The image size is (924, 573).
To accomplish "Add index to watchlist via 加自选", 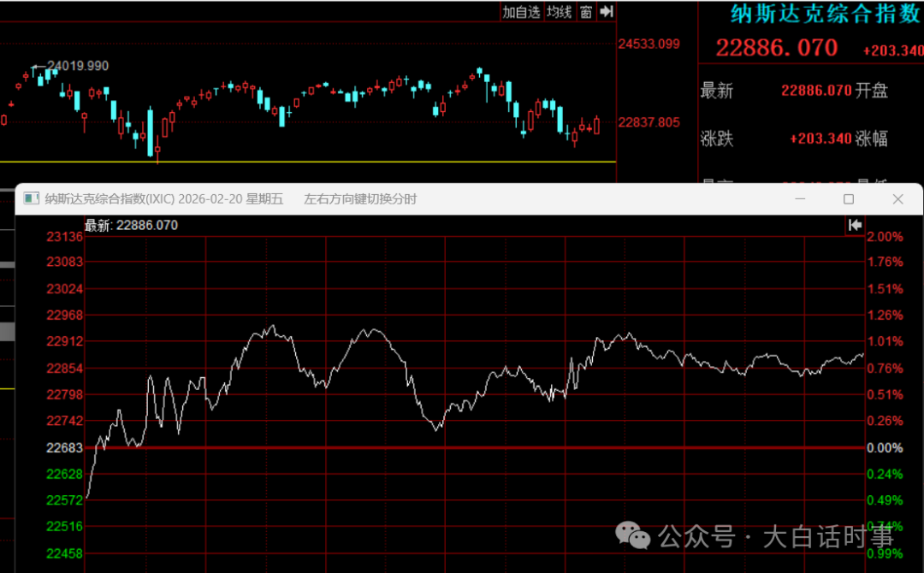I will click(521, 12).
